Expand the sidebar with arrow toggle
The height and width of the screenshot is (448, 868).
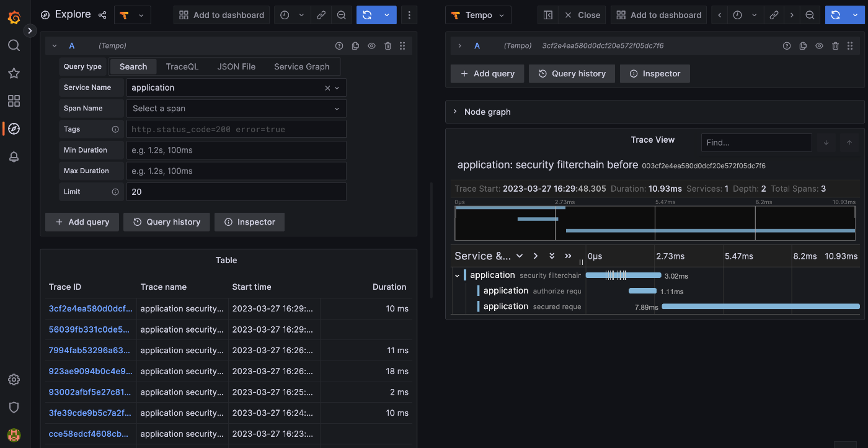(x=30, y=30)
